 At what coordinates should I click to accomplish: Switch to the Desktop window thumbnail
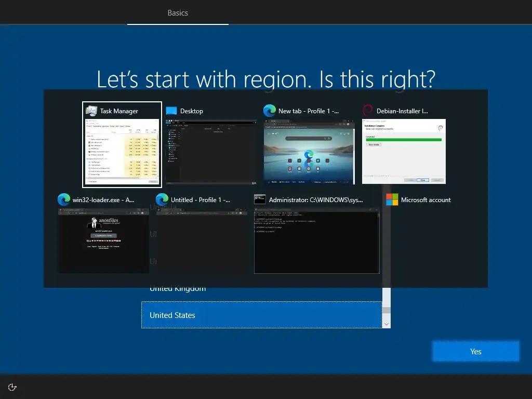pyautogui.click(x=211, y=151)
